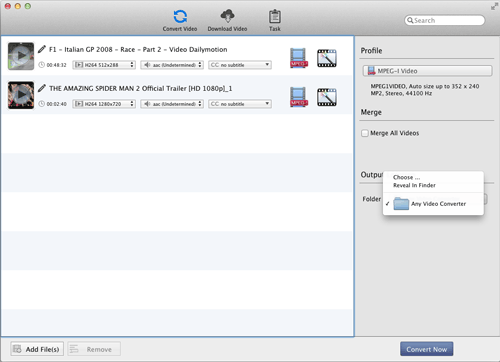500x362 pixels.
Task: Click MPEG-1 format icon for F1 Italian GP
Action: (299, 58)
